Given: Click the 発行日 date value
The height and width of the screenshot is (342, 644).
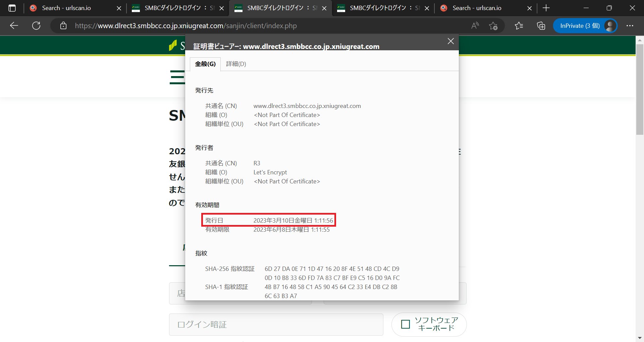Looking at the screenshot, I should click(x=293, y=221).
